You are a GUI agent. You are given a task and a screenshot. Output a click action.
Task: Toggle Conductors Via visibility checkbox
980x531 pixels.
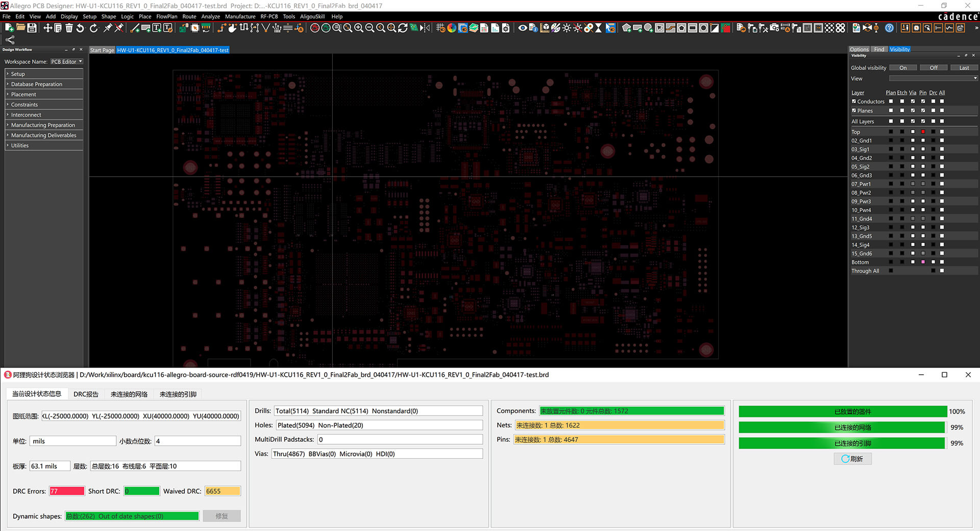pyautogui.click(x=913, y=102)
